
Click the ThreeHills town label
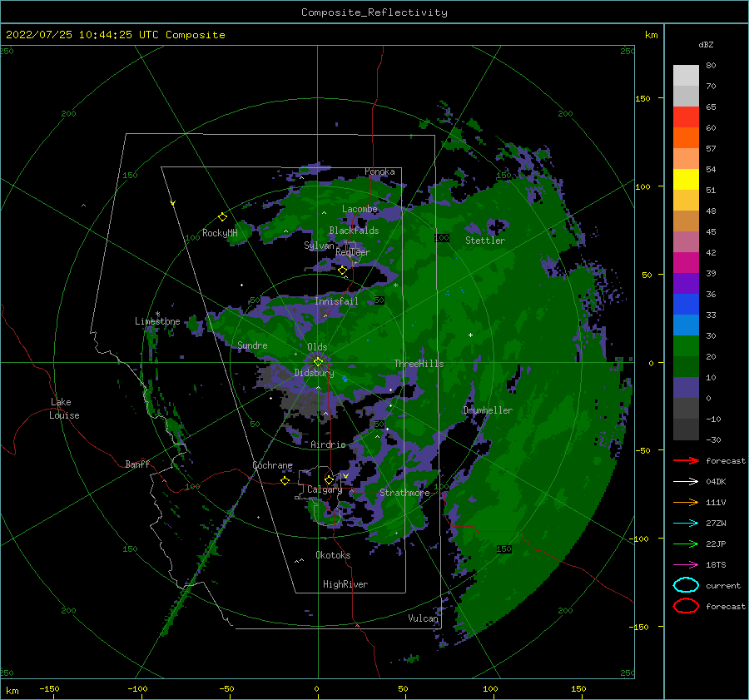(x=419, y=364)
